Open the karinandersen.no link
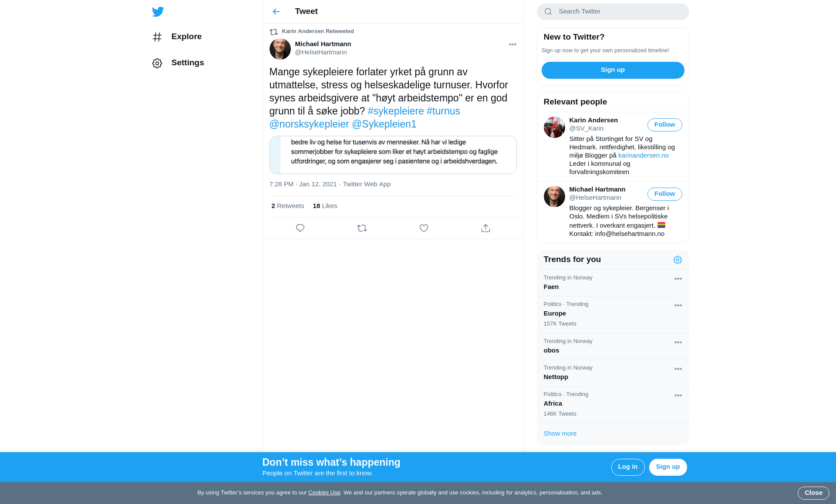Image resolution: width=836 pixels, height=504 pixels. point(643,155)
